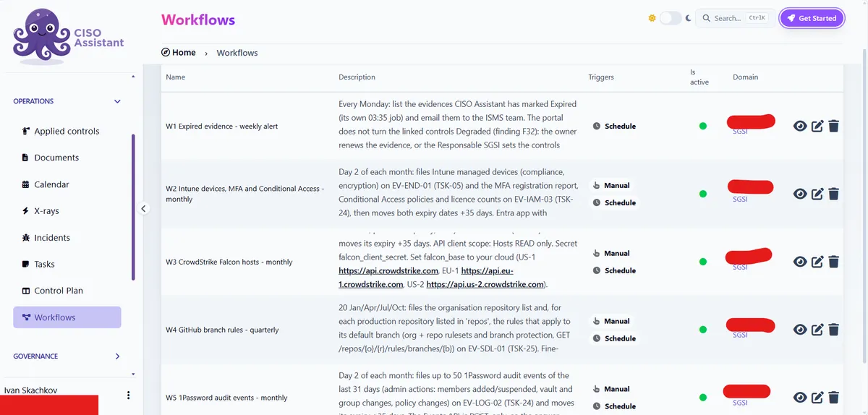868x415 pixels.
Task: View the W2 Intune devices workflow
Action: click(x=800, y=194)
